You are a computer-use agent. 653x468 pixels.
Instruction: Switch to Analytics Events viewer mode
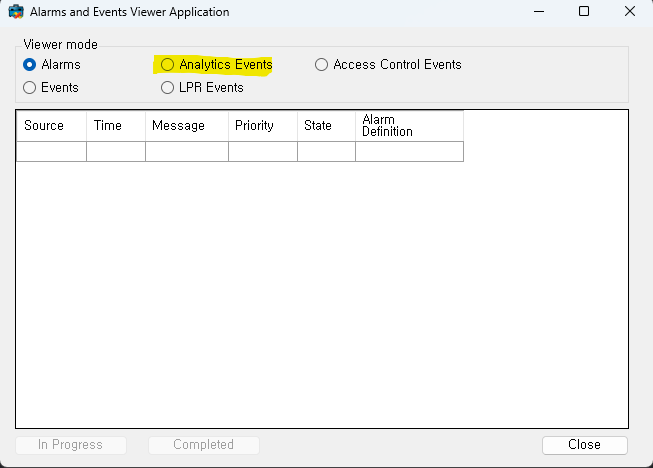168,65
